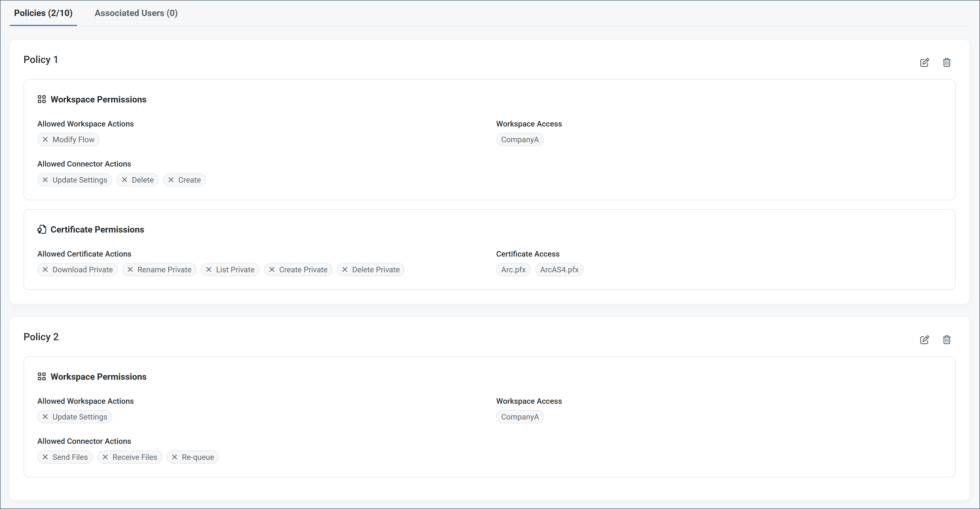Click the ArcAS4.pfx certificate chip
This screenshot has width=980, height=509.
(x=559, y=270)
